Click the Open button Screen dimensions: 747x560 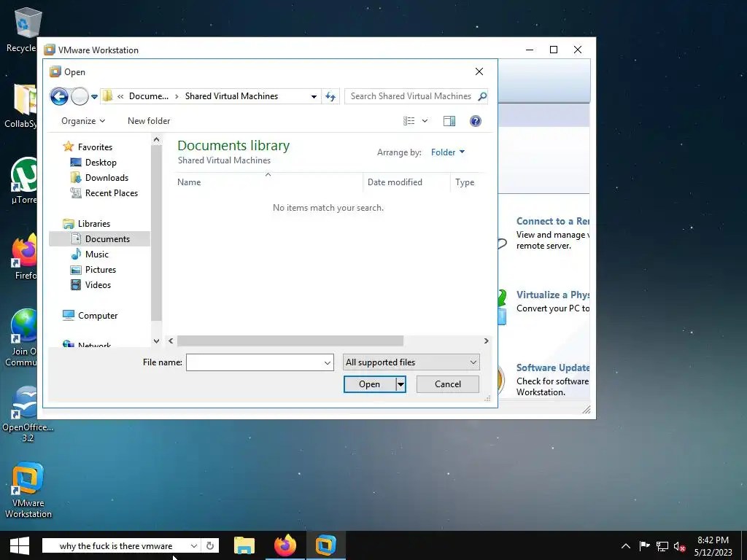[370, 384]
